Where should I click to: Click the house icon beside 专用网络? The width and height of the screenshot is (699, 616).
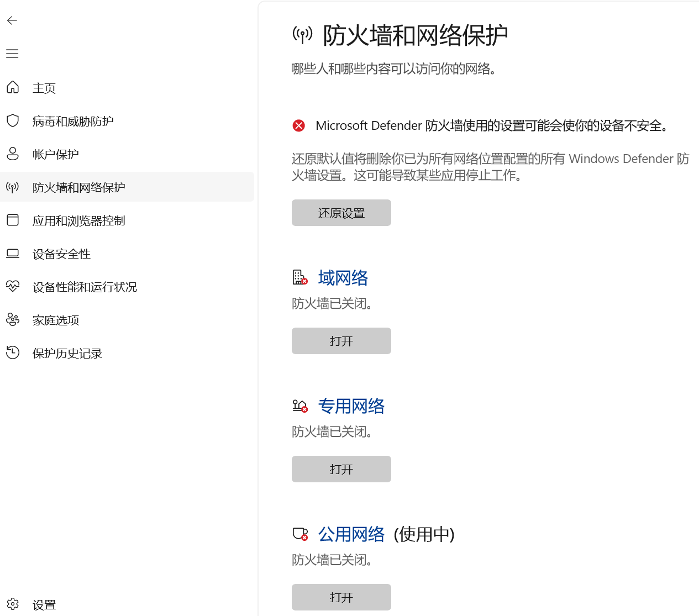click(x=299, y=406)
